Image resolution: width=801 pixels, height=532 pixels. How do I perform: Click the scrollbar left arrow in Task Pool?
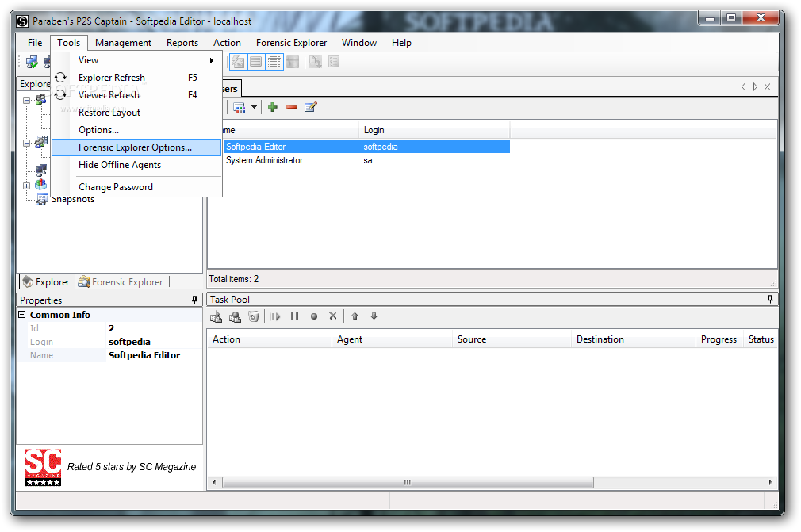214,483
